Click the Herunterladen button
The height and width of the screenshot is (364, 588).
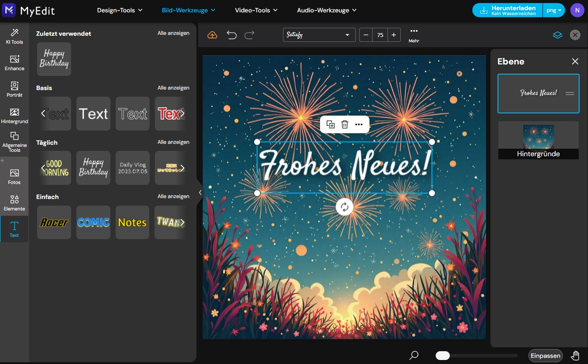coord(507,10)
